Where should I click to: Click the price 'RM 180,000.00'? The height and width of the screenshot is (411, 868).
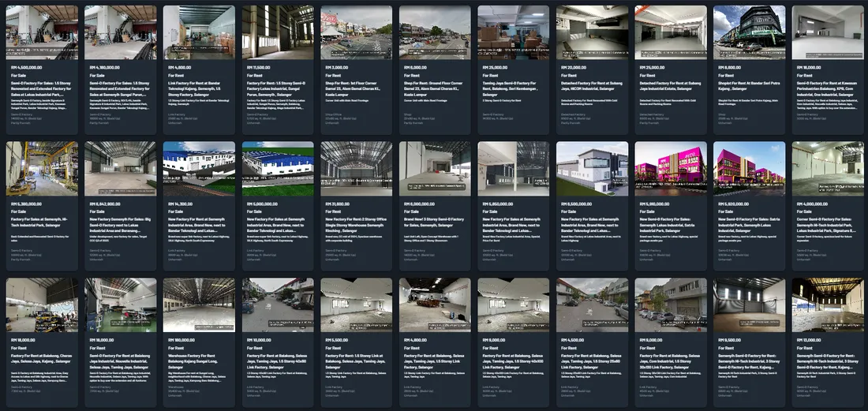point(181,340)
